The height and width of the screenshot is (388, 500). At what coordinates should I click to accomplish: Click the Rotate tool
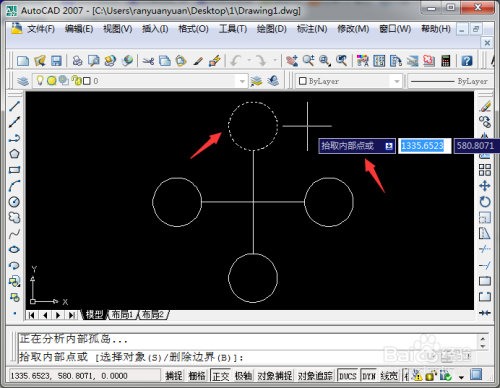[x=485, y=202]
